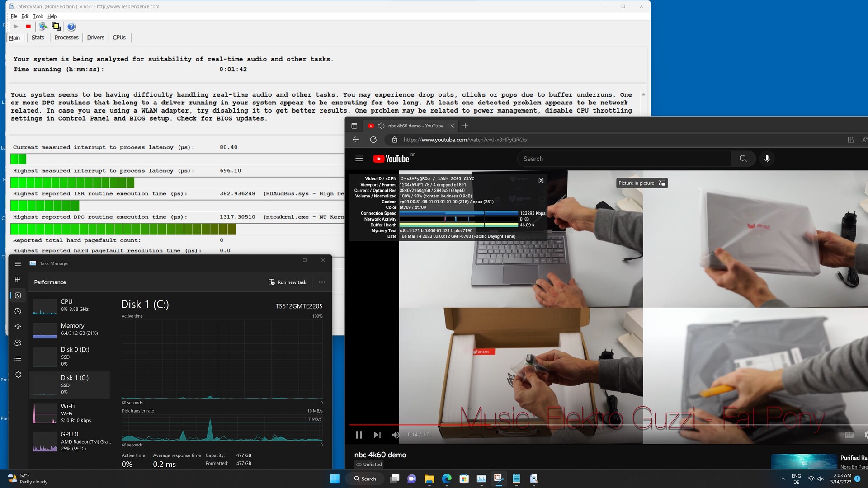Screen dimensions: 868x488
Task: Show hidden icons in the system tray
Action: pyautogui.click(x=782, y=479)
